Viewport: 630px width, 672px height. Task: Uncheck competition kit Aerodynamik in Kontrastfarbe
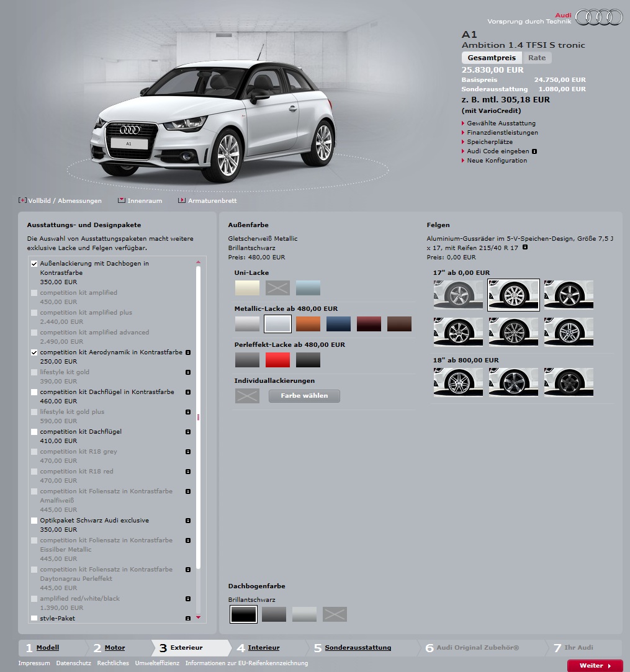click(34, 352)
